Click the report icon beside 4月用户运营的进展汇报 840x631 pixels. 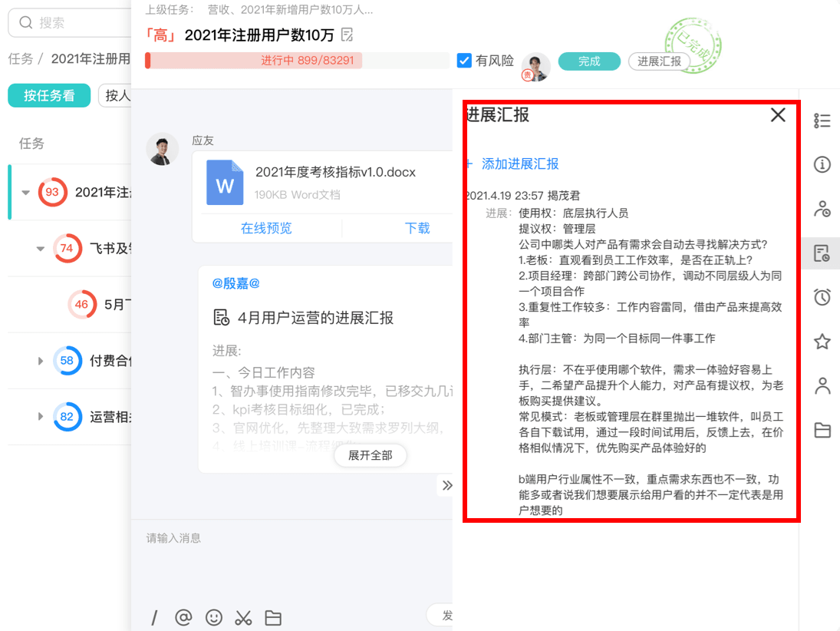221,317
